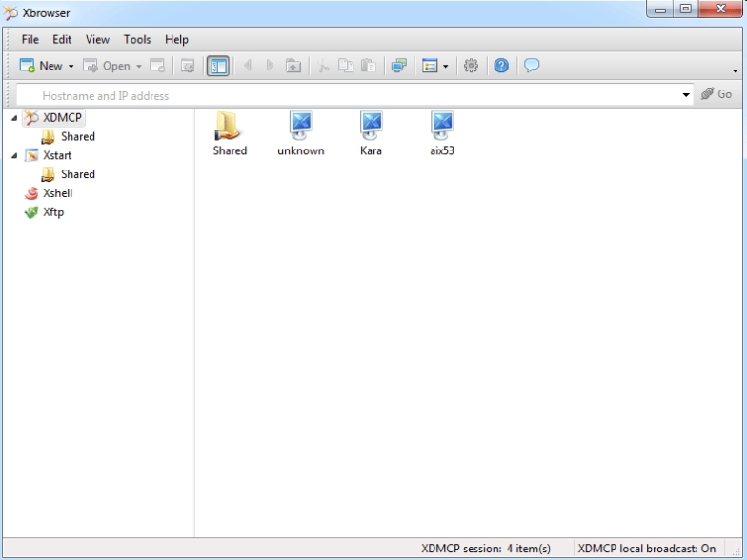
Task: Click the Properties toolbar icon
Action: click(x=188, y=66)
